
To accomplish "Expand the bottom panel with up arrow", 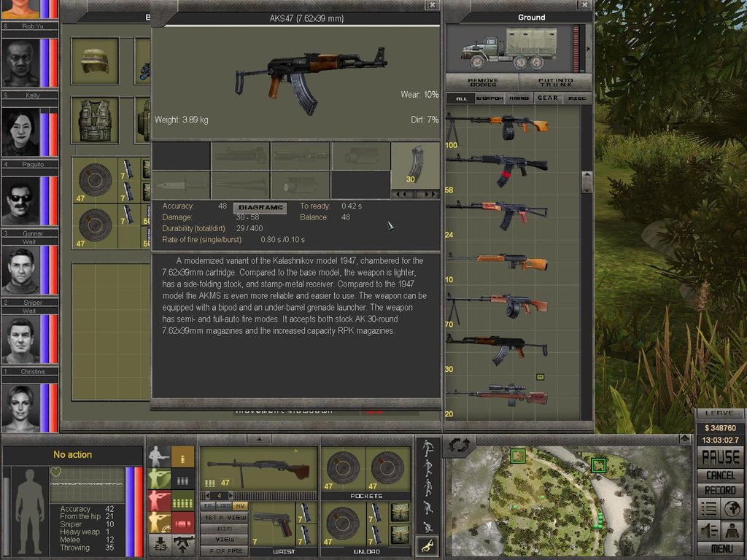I will 259,438.
